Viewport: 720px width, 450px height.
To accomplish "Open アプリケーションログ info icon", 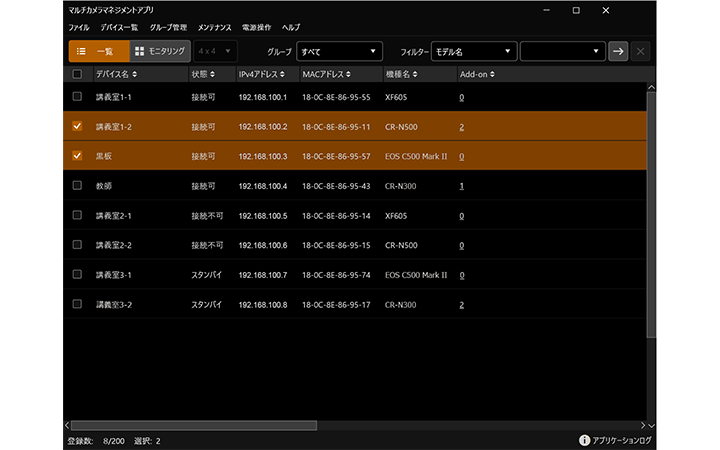I will coord(584,440).
